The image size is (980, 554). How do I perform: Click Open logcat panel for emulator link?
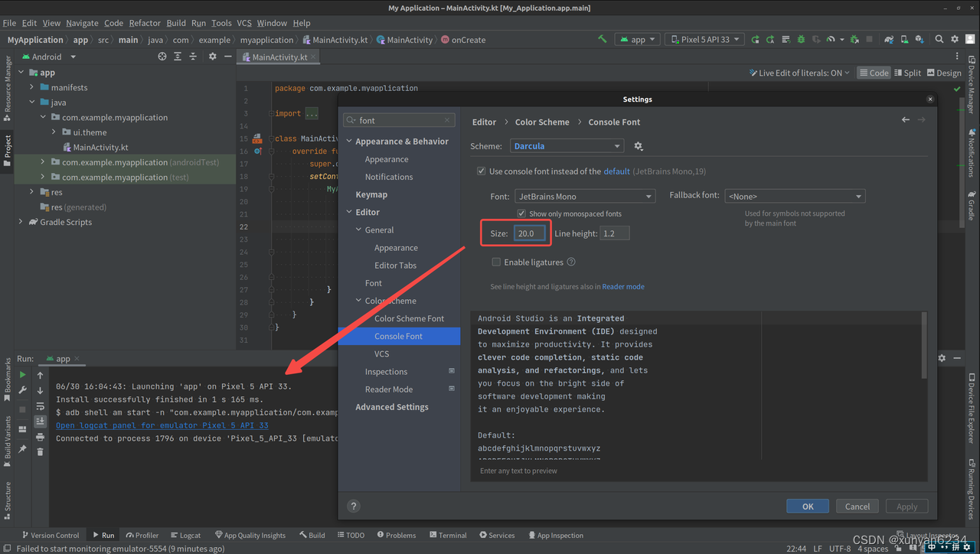tap(162, 425)
